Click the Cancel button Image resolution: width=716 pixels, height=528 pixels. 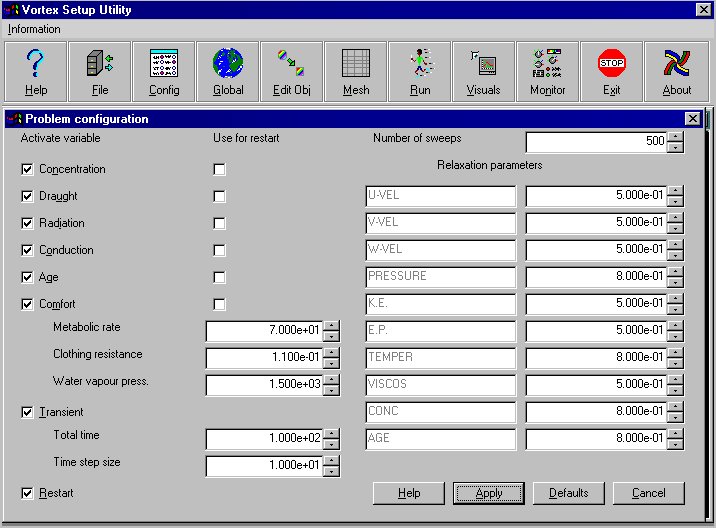pyautogui.click(x=648, y=493)
